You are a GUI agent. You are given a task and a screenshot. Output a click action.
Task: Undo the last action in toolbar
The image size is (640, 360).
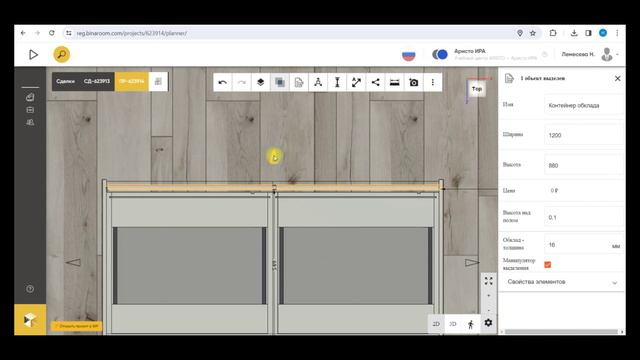click(x=222, y=82)
